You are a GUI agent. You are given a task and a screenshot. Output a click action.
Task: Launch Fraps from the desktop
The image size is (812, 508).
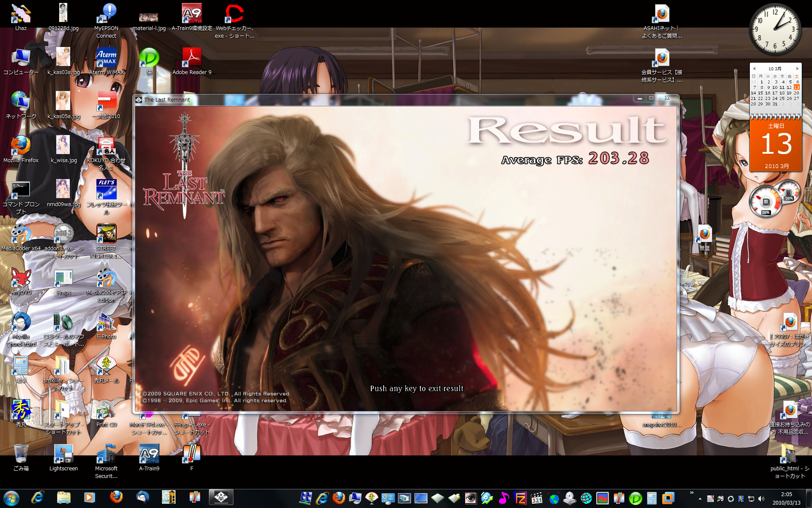tap(63, 278)
